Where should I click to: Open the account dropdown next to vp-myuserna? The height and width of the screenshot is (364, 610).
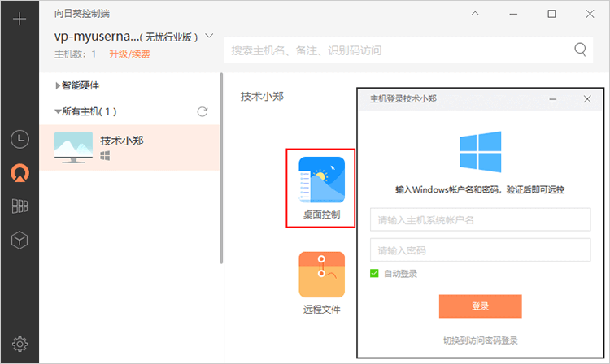click(x=209, y=36)
